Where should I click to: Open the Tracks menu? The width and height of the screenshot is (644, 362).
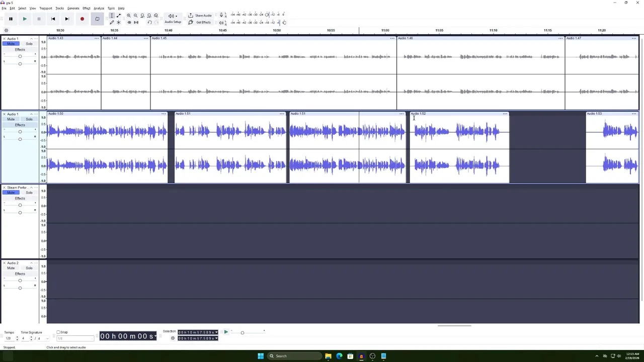click(x=59, y=9)
